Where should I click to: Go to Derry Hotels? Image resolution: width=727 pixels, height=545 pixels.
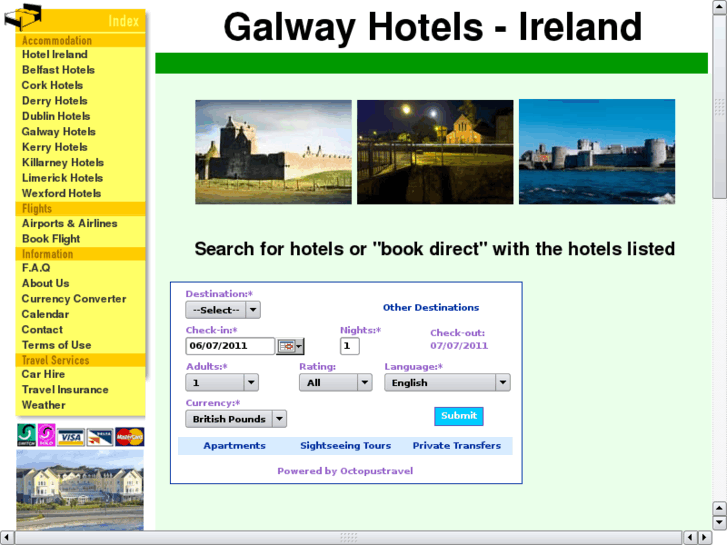[x=55, y=101]
